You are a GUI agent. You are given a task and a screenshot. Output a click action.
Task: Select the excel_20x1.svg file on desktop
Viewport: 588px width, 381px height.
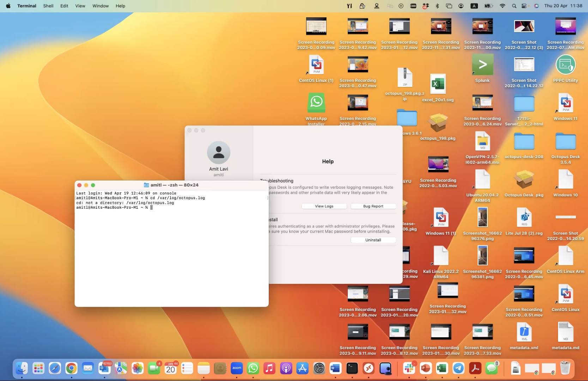[438, 84]
